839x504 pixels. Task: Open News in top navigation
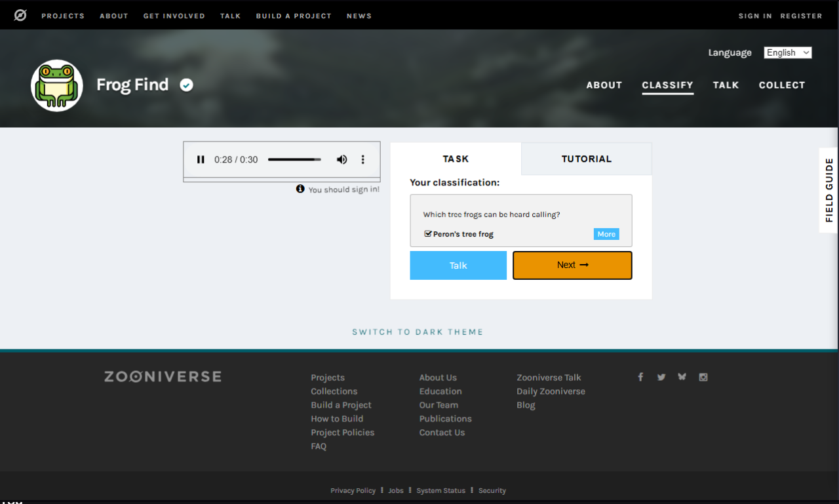[359, 16]
